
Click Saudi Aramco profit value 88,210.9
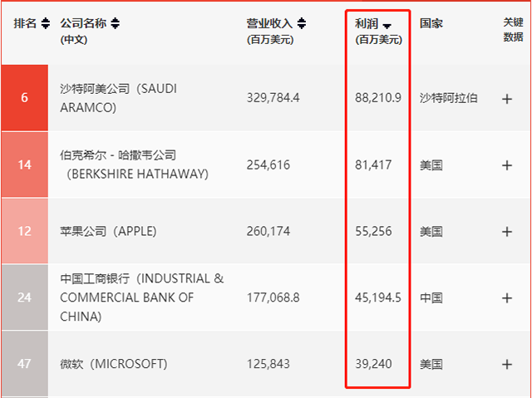tap(378, 98)
